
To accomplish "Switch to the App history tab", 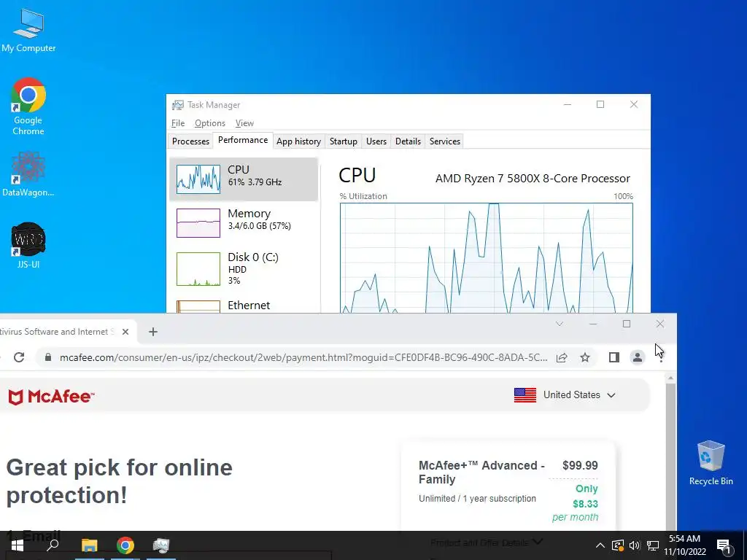I will [x=298, y=141].
